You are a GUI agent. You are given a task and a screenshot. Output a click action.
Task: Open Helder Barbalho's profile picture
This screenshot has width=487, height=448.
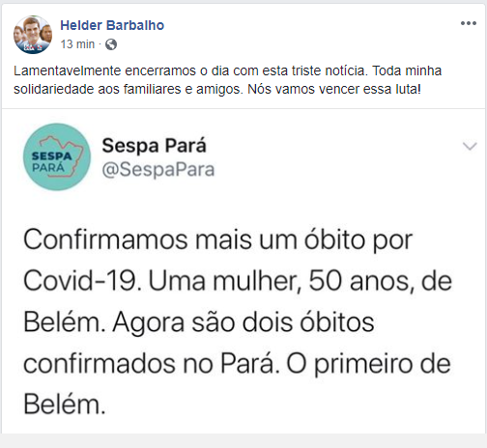click(x=33, y=35)
